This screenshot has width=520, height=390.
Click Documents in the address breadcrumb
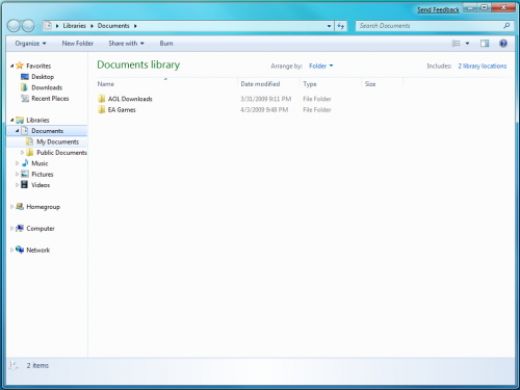point(113,26)
